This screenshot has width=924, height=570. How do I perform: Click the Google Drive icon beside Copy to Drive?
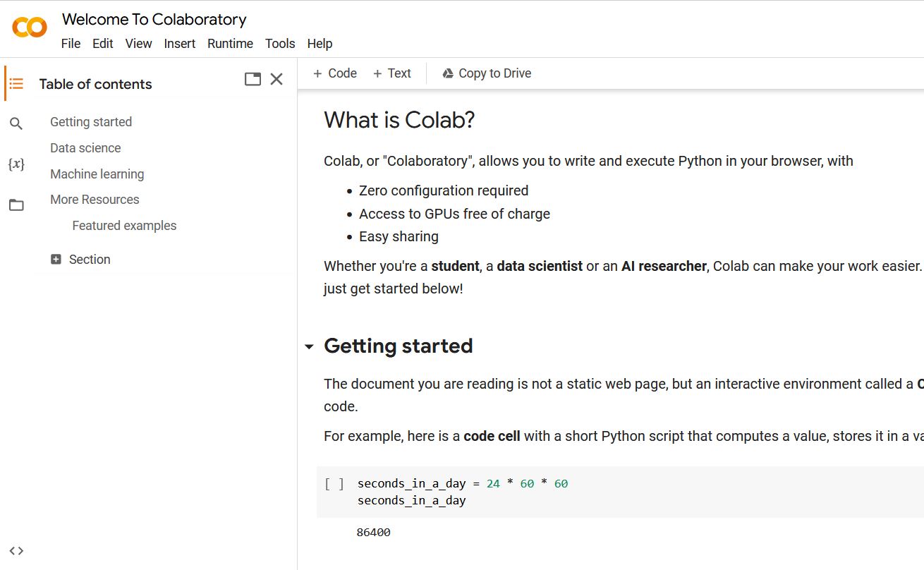tap(448, 73)
